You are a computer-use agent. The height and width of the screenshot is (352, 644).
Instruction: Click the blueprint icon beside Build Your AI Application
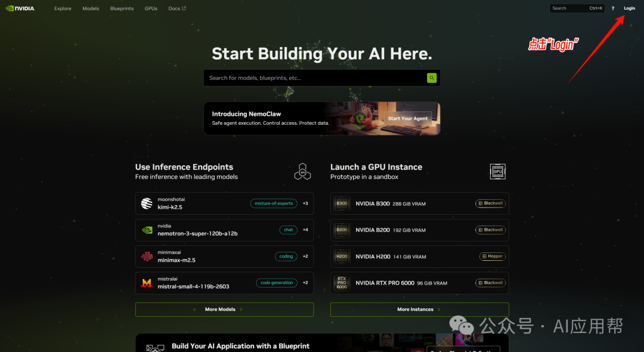click(x=155, y=348)
